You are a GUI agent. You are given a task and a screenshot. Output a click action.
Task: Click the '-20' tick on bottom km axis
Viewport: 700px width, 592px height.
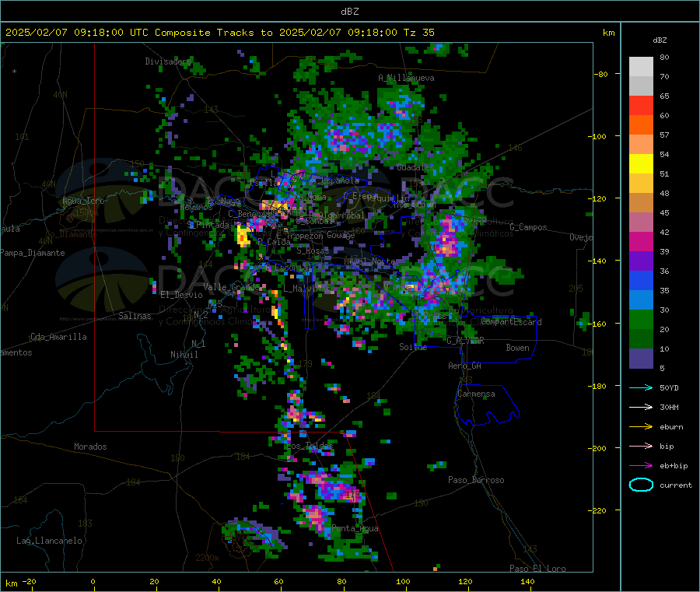coord(29,582)
